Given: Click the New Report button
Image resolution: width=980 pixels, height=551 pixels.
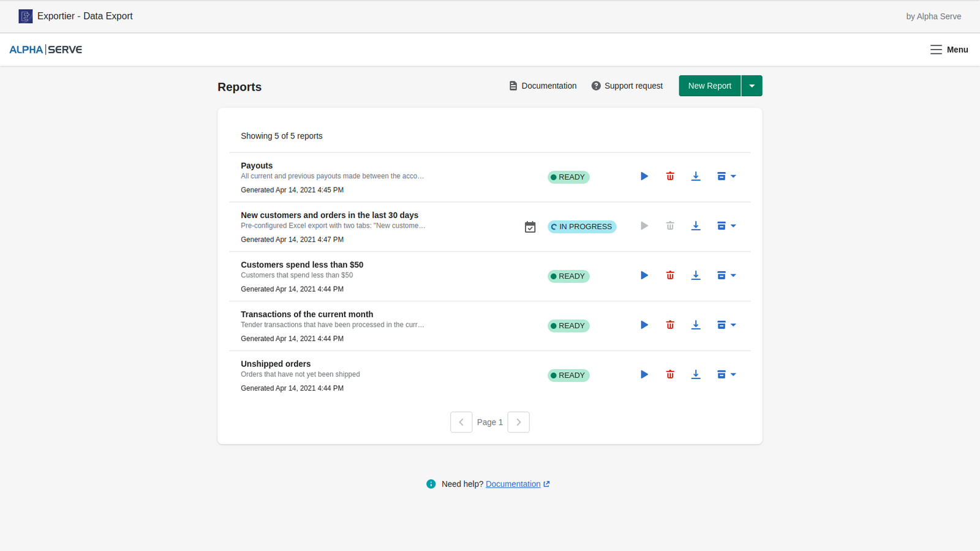Looking at the screenshot, I should [709, 86].
